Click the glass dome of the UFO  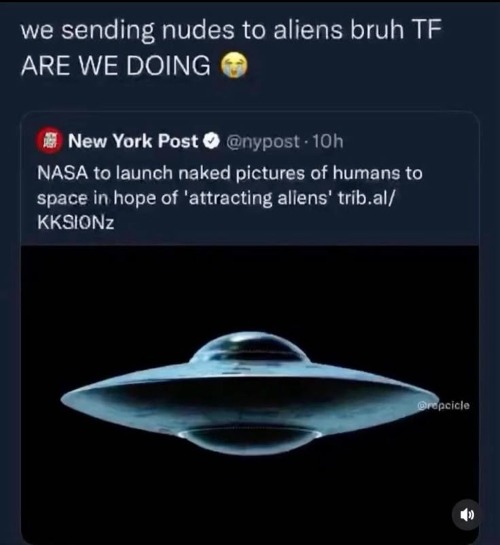click(249, 349)
